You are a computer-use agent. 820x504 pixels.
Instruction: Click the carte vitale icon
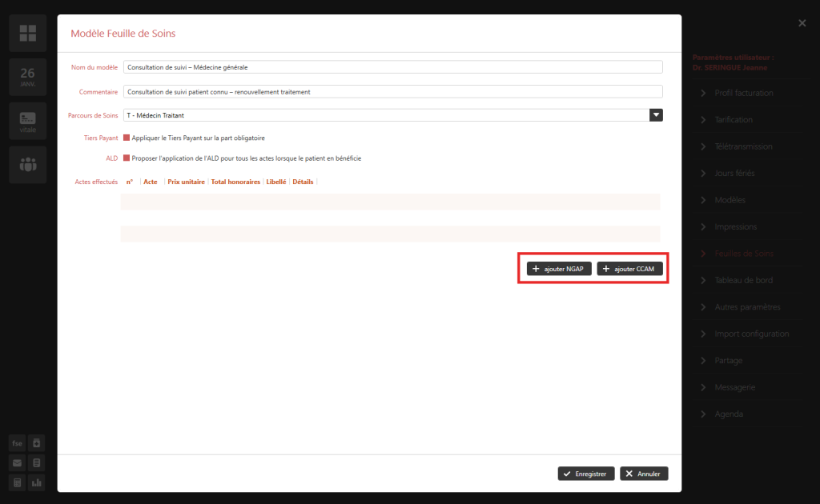pyautogui.click(x=28, y=120)
